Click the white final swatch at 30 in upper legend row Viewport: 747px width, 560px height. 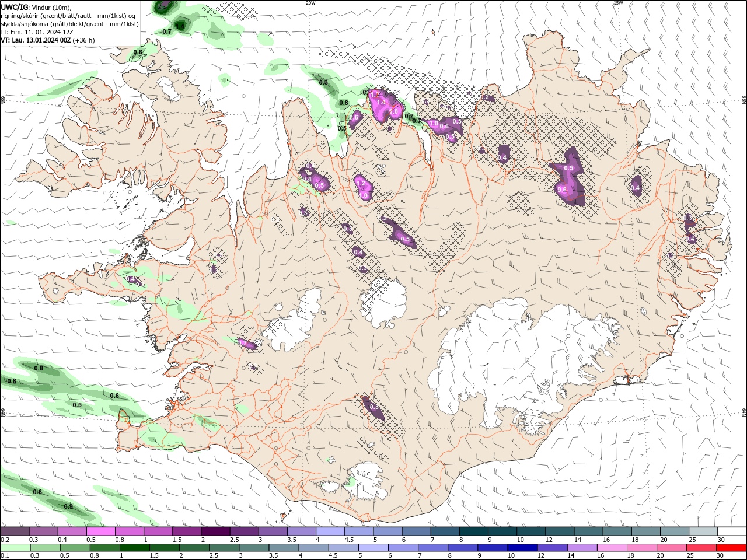(x=732, y=531)
